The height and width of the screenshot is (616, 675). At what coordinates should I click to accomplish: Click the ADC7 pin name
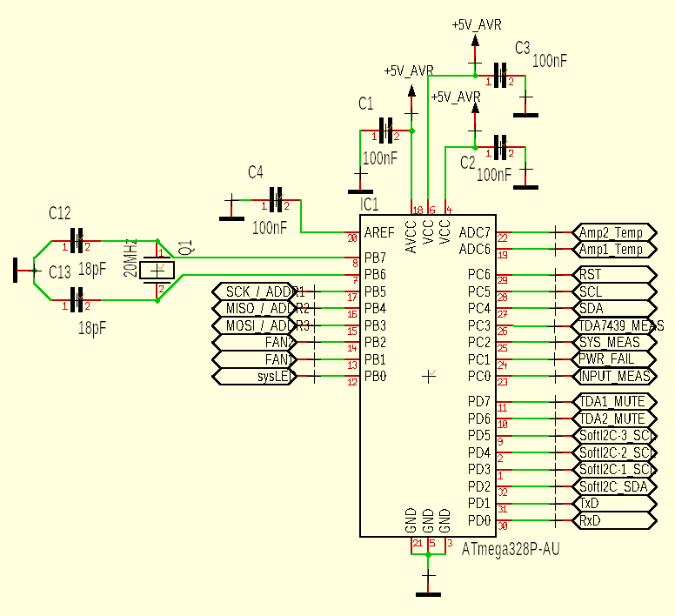(x=475, y=232)
